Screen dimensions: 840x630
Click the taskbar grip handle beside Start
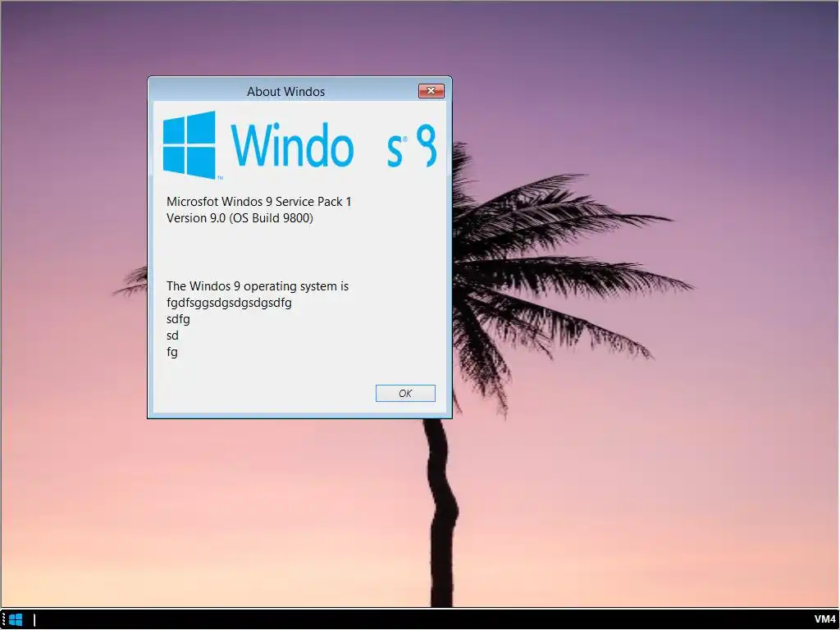3,620
